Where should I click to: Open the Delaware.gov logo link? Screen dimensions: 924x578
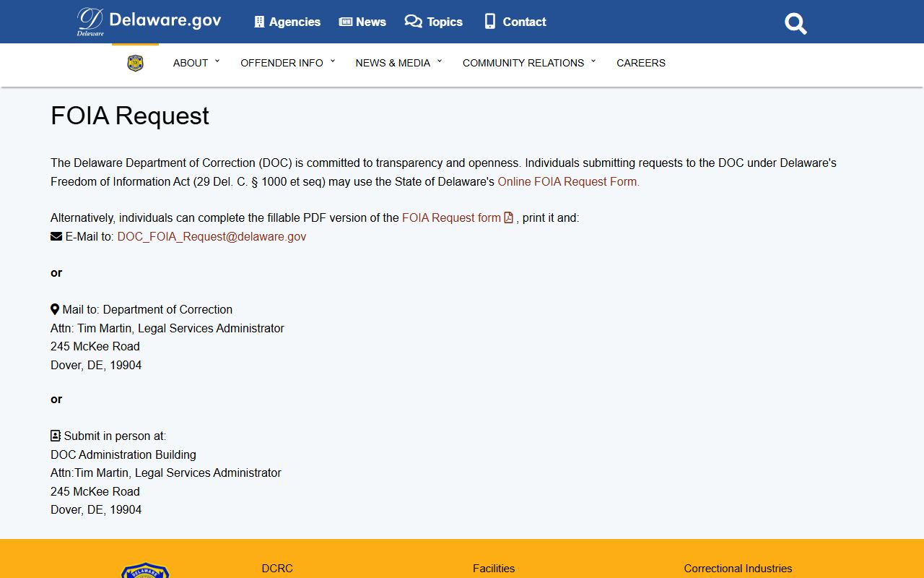pyautogui.click(x=149, y=22)
